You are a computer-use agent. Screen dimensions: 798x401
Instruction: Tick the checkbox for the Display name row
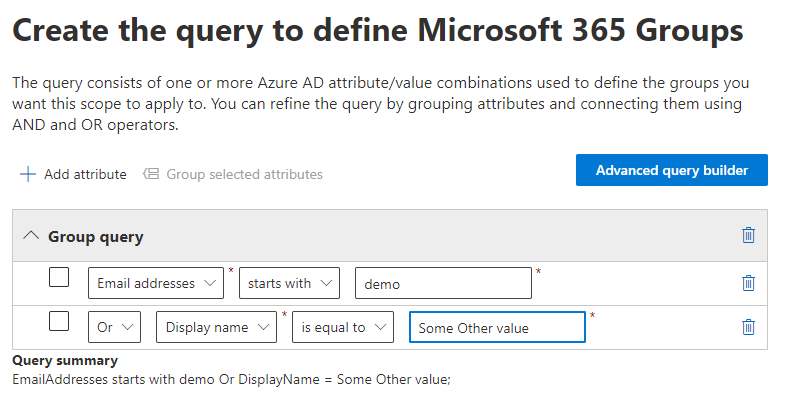point(59,322)
